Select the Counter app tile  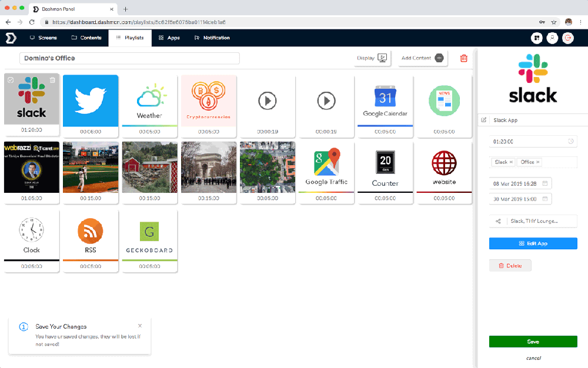(385, 172)
